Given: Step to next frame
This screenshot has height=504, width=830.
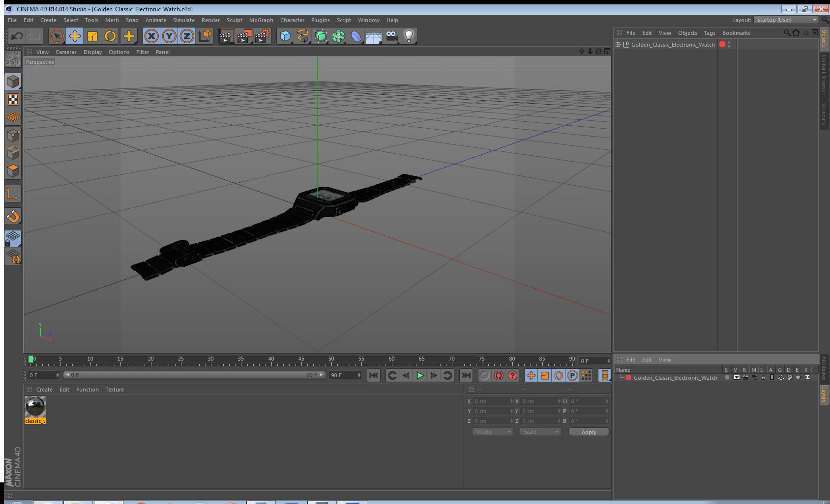Looking at the screenshot, I should 434,375.
